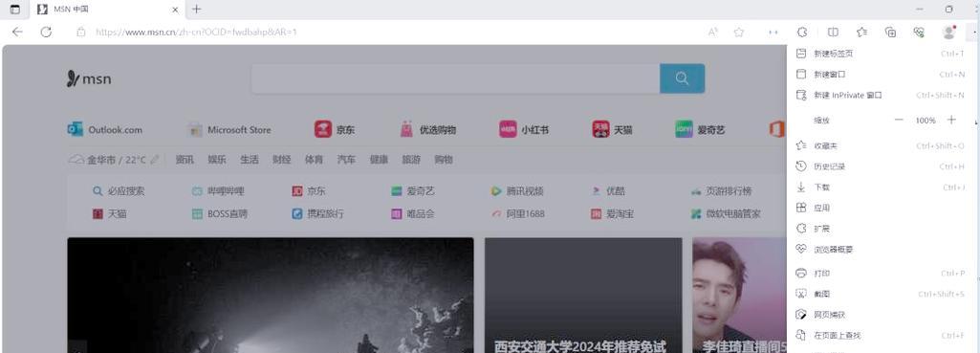Open the Extensions puzzle toolbar icon
980x353 pixels.
[803, 32]
